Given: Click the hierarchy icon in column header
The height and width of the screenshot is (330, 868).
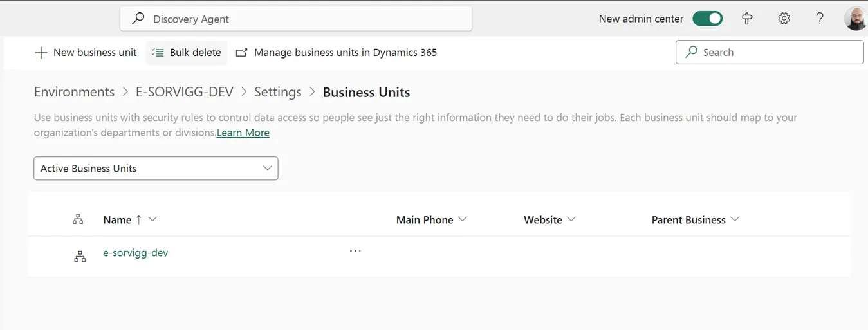Looking at the screenshot, I should coord(78,219).
